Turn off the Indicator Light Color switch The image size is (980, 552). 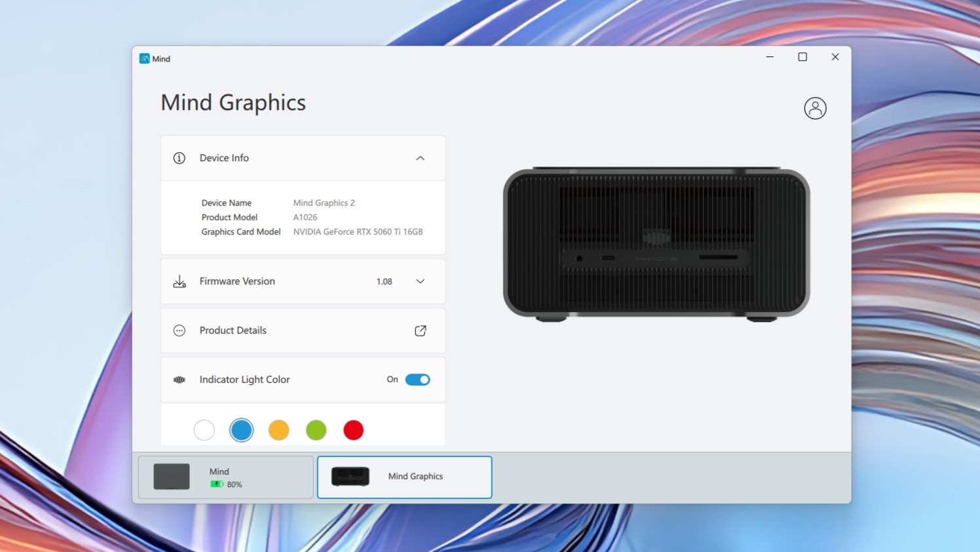pyautogui.click(x=417, y=380)
